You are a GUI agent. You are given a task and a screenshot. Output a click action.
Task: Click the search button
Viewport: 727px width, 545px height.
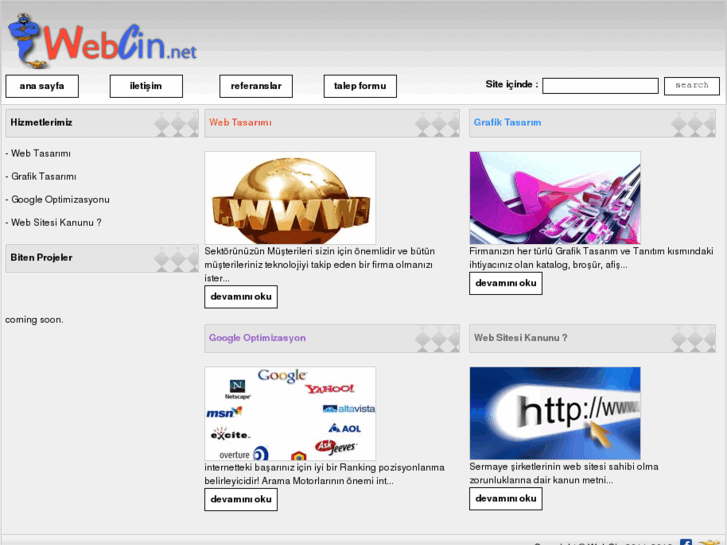tap(692, 86)
